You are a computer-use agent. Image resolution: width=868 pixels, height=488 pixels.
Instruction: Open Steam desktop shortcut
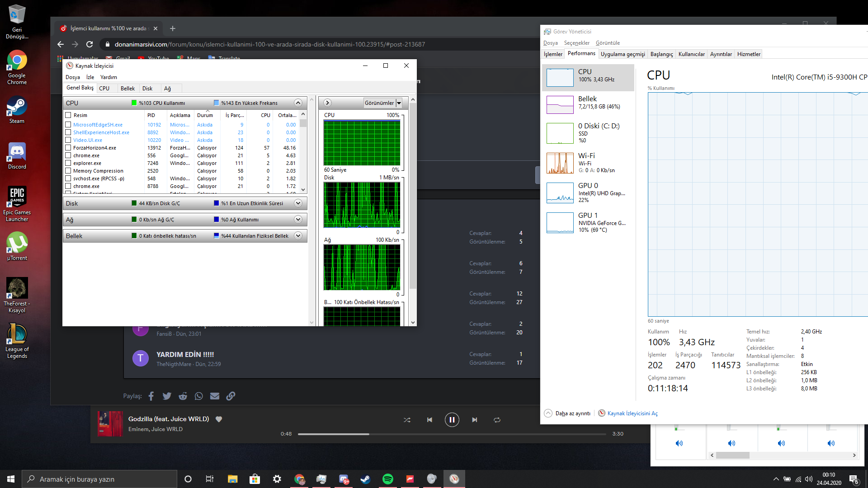(17, 110)
